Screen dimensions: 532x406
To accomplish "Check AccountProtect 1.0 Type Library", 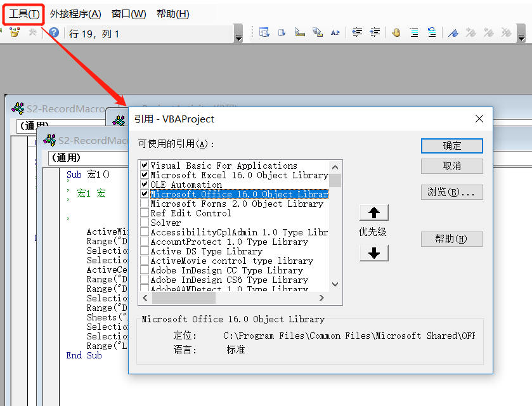I will [x=145, y=241].
